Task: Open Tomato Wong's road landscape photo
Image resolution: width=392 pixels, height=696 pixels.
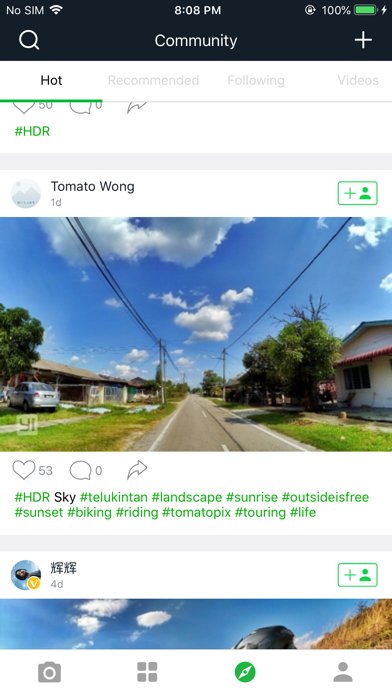Action: (x=196, y=334)
